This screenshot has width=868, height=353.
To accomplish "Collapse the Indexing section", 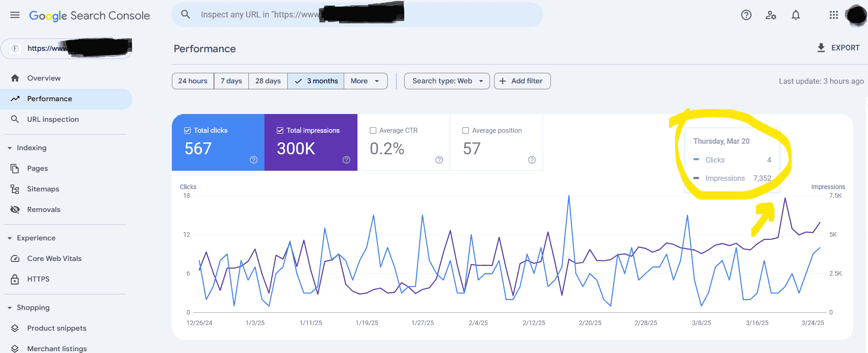I will click(x=27, y=148).
